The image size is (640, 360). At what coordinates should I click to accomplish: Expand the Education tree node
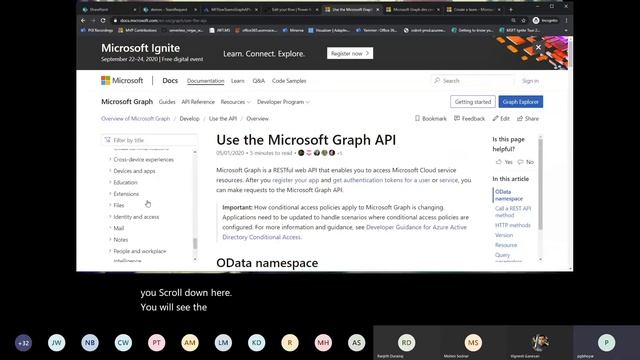click(110, 182)
